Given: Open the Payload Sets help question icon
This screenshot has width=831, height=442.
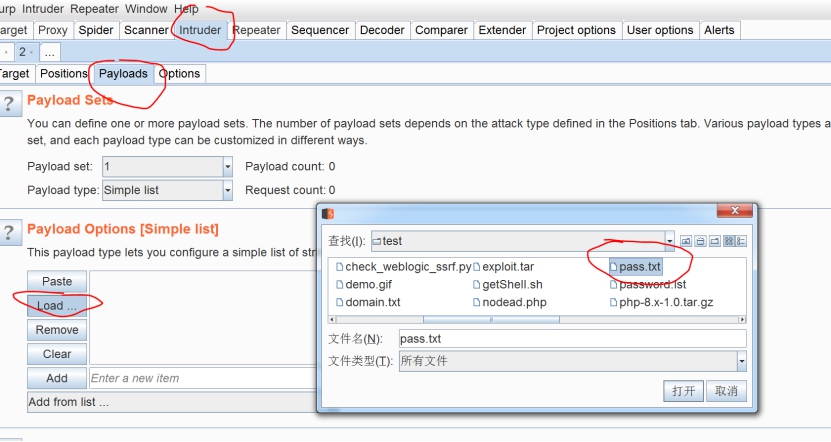Looking at the screenshot, I should pos(9,104).
